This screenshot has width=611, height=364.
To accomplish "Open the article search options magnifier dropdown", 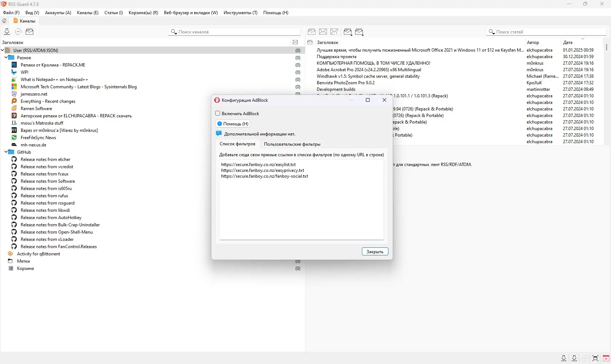I will pyautogui.click(x=492, y=32).
